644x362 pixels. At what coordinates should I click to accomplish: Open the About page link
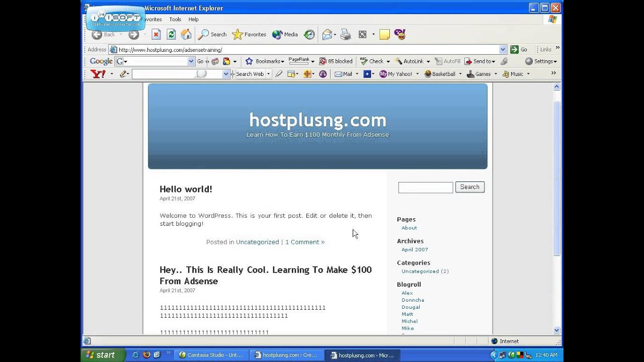tap(409, 228)
